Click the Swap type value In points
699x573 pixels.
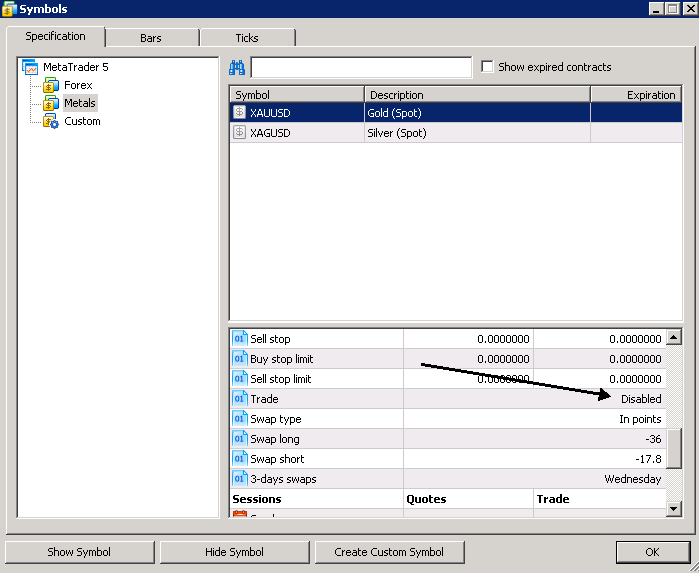pos(640,419)
